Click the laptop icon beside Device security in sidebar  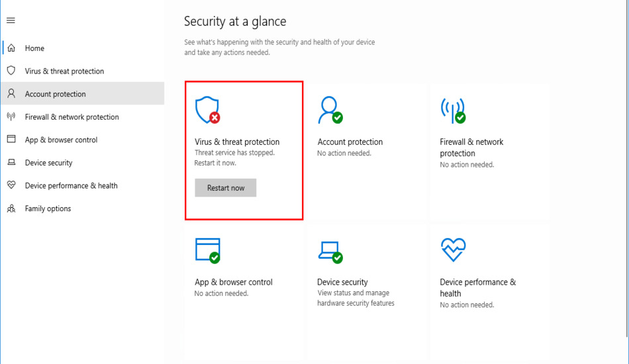point(11,163)
